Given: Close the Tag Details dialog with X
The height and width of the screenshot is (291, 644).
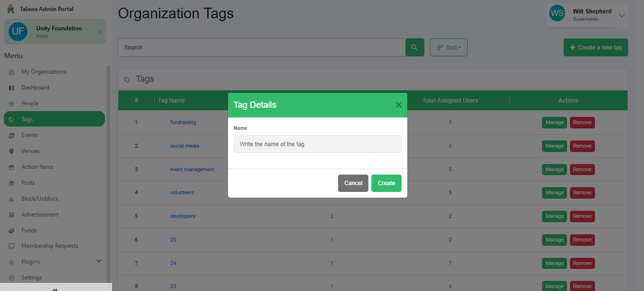Looking at the screenshot, I should point(398,105).
